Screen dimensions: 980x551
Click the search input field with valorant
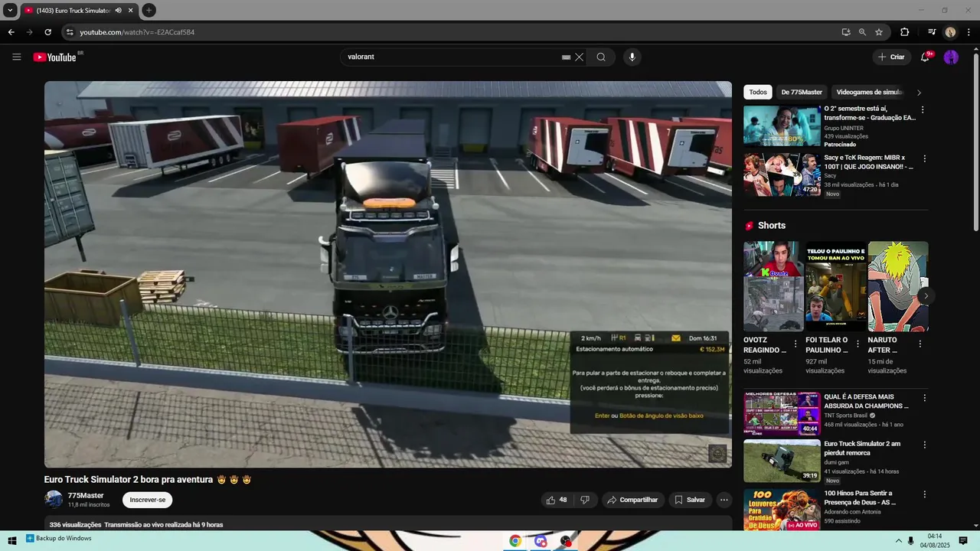click(x=452, y=57)
